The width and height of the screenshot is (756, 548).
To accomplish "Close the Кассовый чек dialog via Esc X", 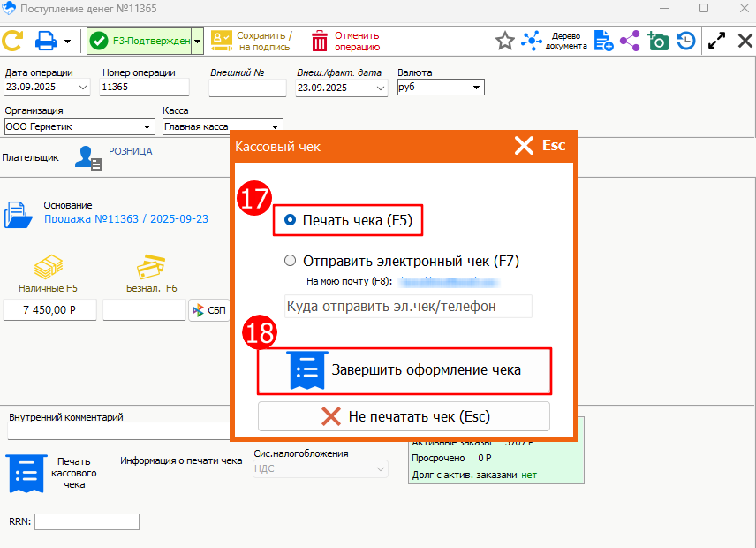I will (x=539, y=146).
